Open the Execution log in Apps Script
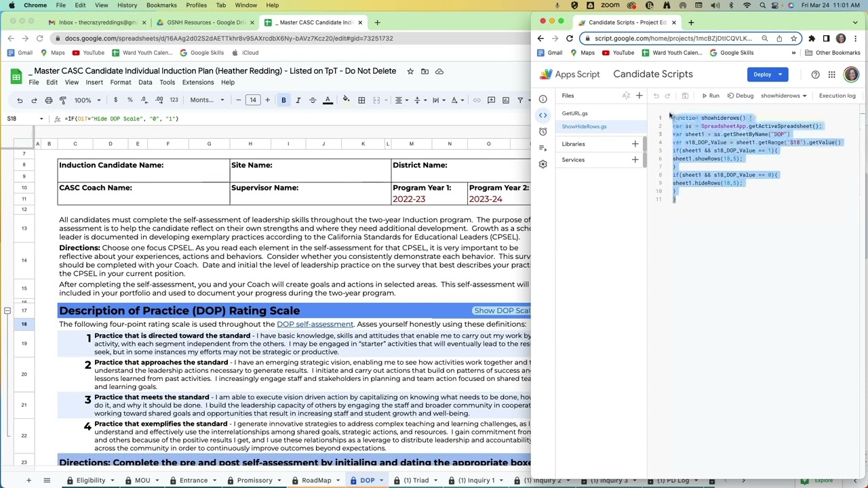 (837, 96)
